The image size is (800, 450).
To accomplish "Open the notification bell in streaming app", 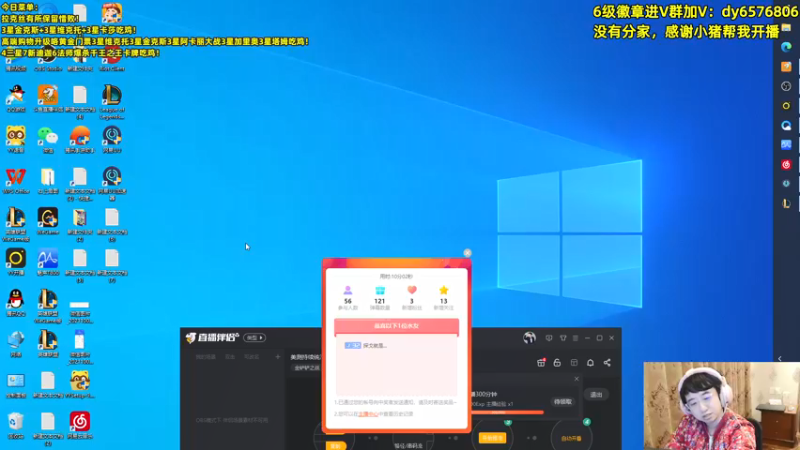I will point(590,363).
